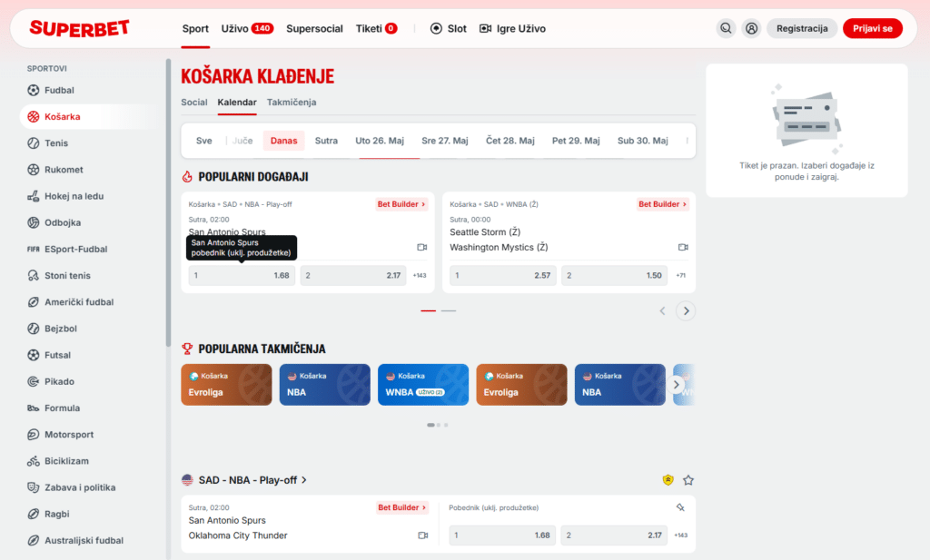Switch to Social subtab
This screenshot has width=930, height=560.
(x=194, y=102)
